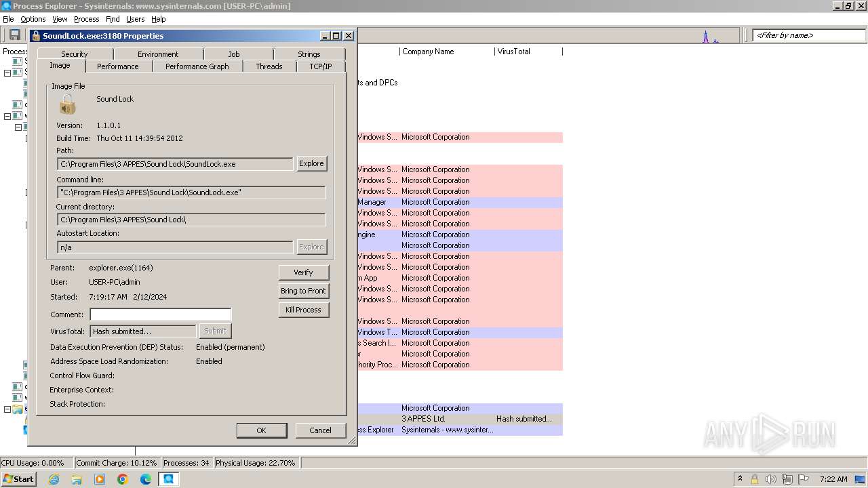Launch the media player taskbar icon

(100, 479)
